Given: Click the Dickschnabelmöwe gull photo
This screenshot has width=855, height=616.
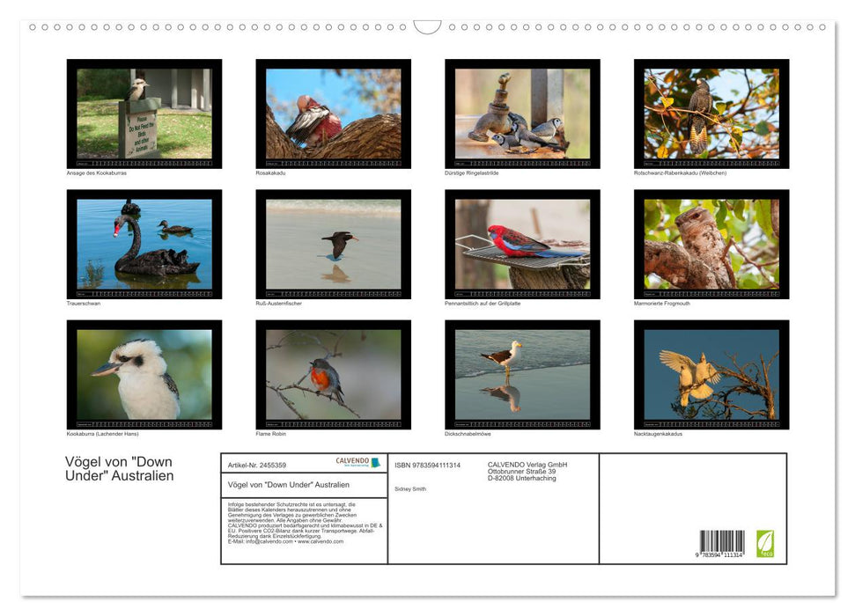Looking at the screenshot, I should click(522, 375).
